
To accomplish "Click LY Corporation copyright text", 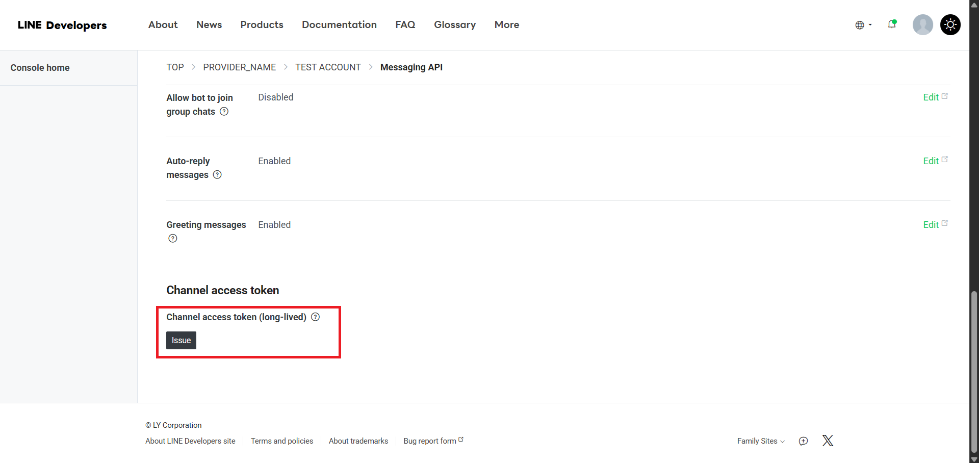I will click(x=173, y=425).
